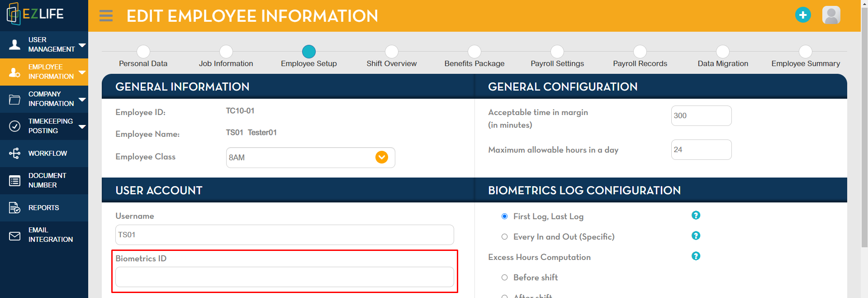Select Every In and Out (Specific) option
Viewport: 868px width, 298px height.
[x=504, y=237]
